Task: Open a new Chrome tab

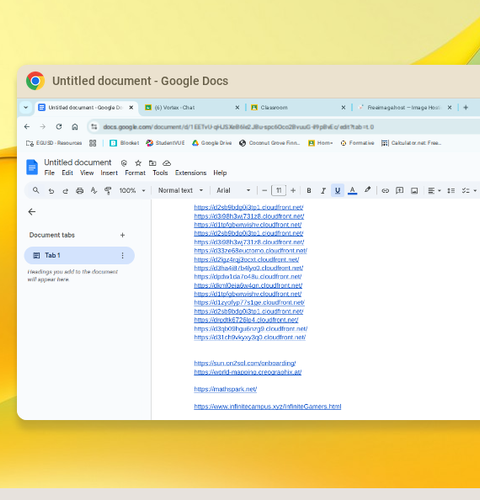Action: coord(466,107)
